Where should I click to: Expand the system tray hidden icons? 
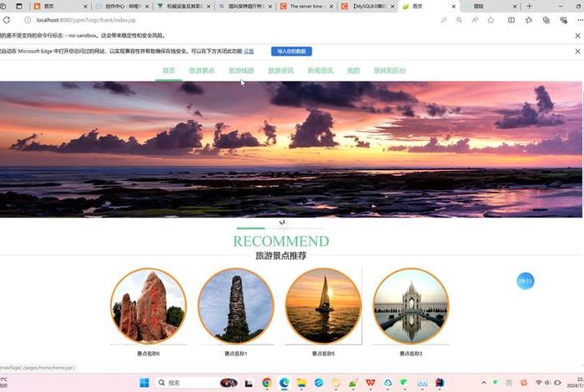coord(483,383)
